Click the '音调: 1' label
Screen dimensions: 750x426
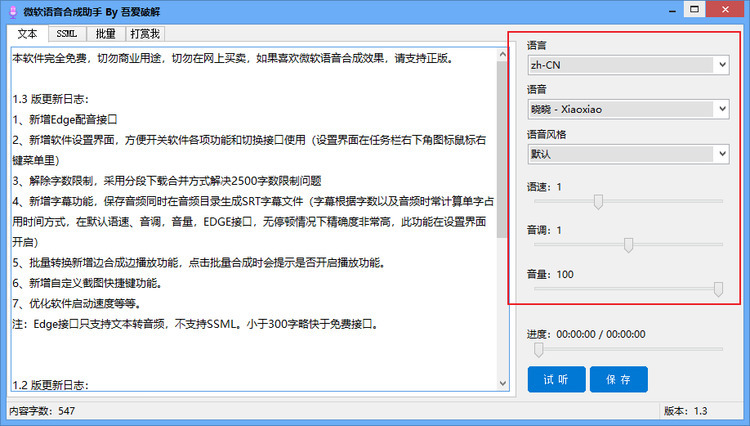coord(544,230)
